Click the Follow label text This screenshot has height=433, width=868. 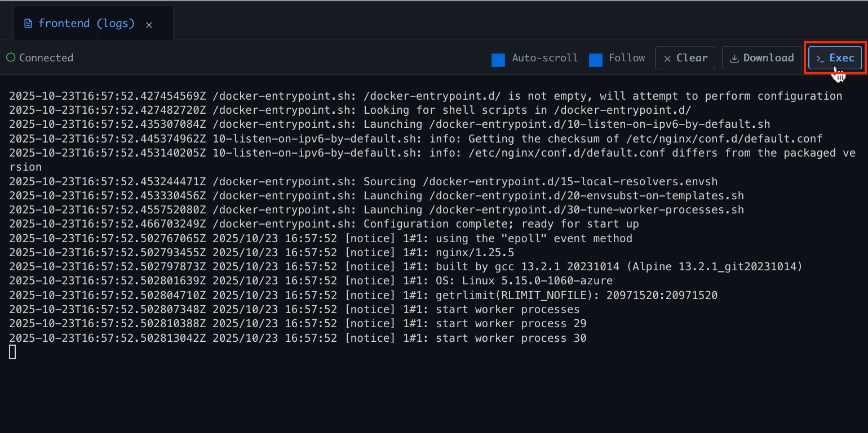click(x=627, y=58)
